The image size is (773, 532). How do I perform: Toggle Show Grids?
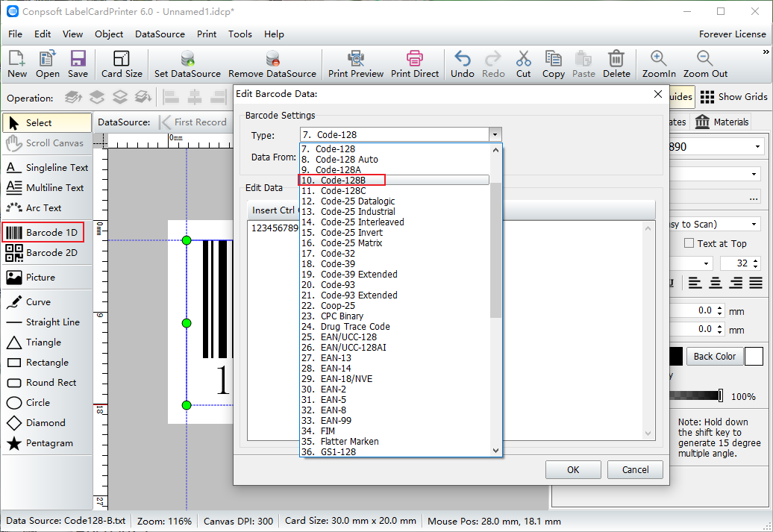click(733, 97)
